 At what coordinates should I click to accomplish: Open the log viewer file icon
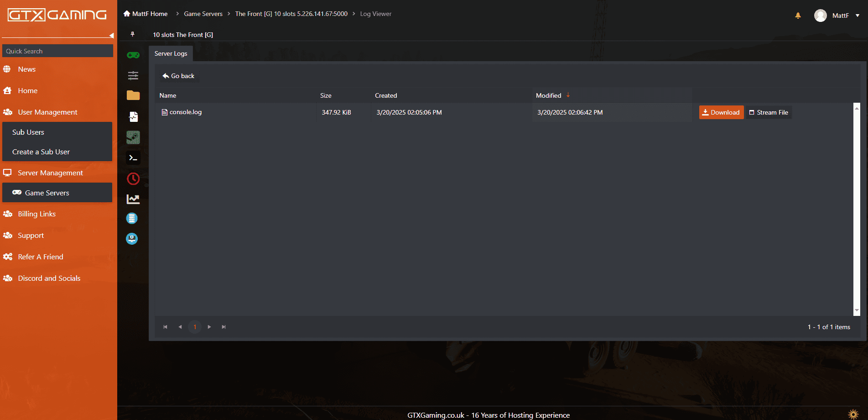pos(133,117)
